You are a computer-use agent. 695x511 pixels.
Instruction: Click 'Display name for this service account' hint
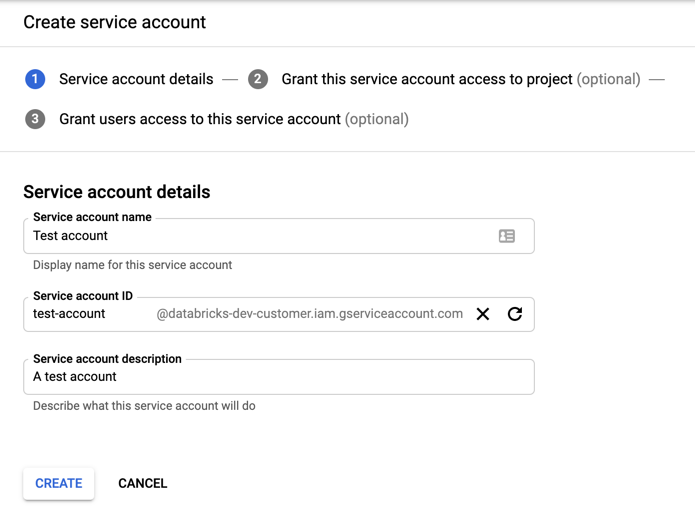click(x=132, y=265)
